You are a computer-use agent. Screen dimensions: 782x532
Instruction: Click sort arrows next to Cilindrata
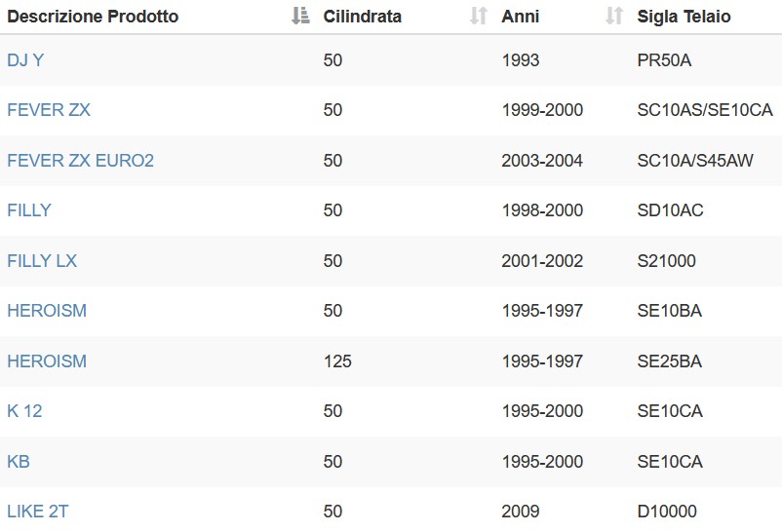coord(479,16)
